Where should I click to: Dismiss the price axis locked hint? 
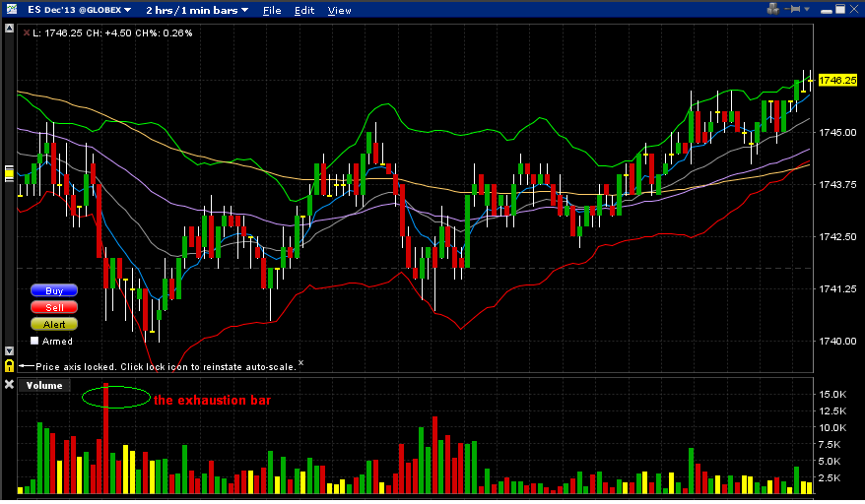(x=300, y=363)
